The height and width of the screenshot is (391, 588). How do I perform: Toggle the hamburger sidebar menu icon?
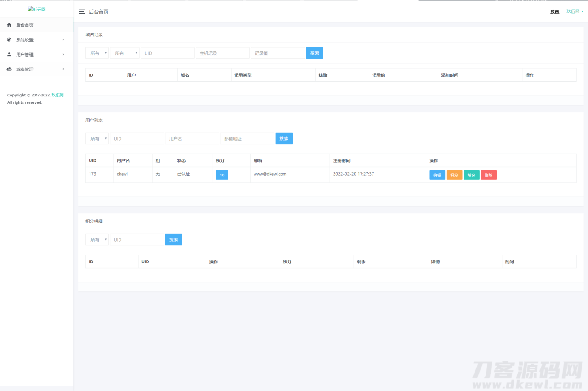coord(82,11)
